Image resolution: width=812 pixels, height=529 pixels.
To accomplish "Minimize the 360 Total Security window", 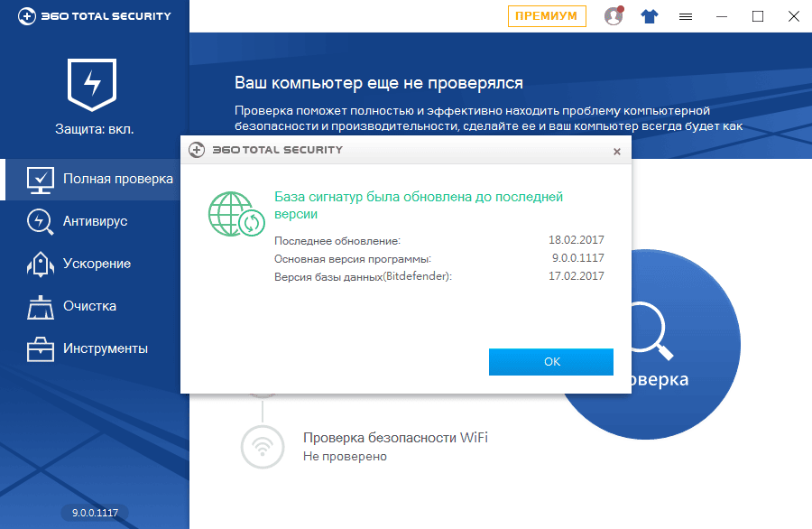I will (x=722, y=16).
